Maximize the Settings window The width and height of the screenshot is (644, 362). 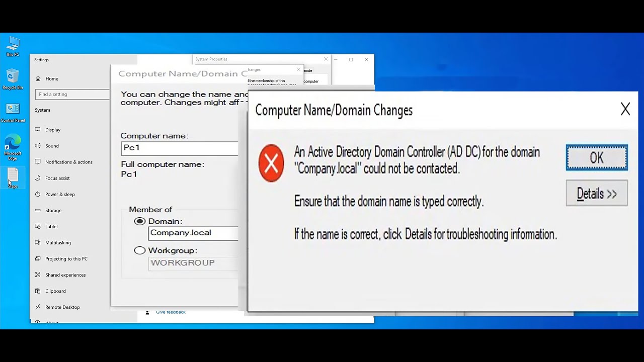[351, 59]
